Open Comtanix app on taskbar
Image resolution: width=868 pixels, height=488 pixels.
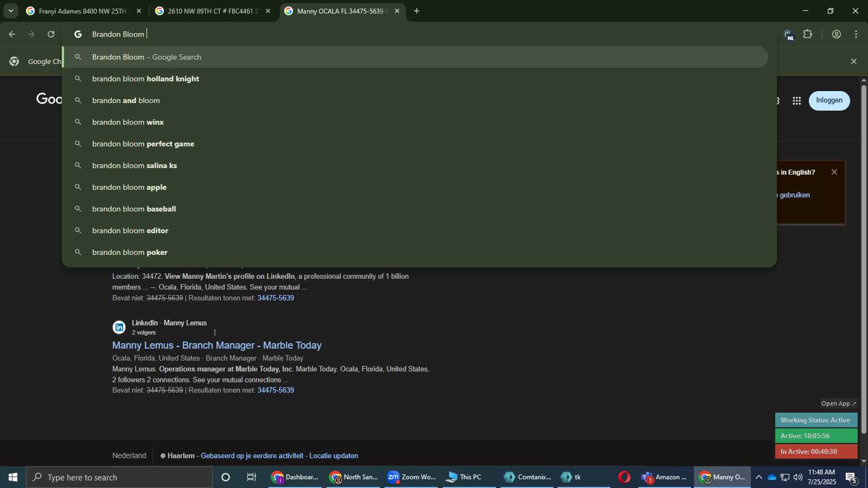point(527,477)
